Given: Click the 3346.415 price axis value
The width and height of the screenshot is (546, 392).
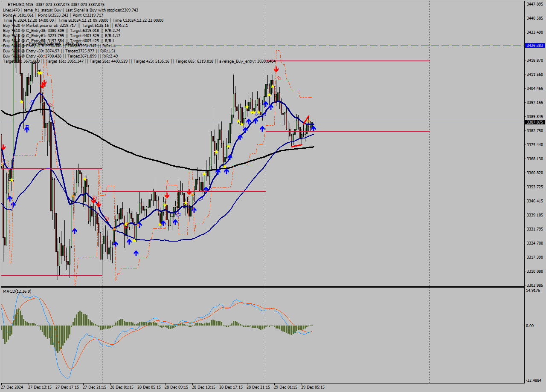Looking at the screenshot, I should coord(535,201).
